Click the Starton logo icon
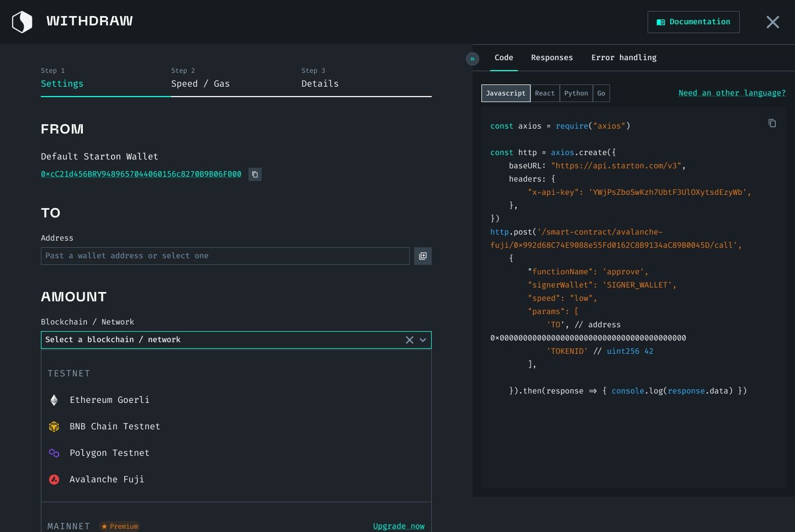Image resolution: width=795 pixels, height=532 pixels. tap(22, 22)
